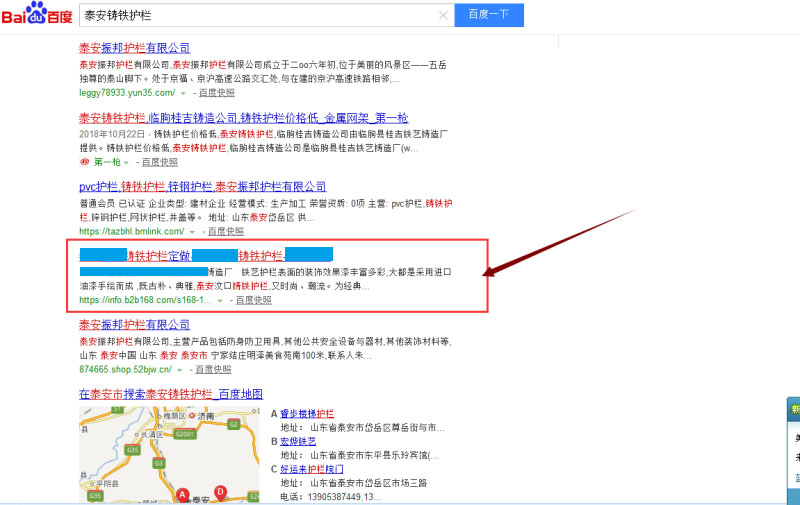
Task: Open 百度快照 for leggy78933.yun35.com result
Action: (217, 93)
